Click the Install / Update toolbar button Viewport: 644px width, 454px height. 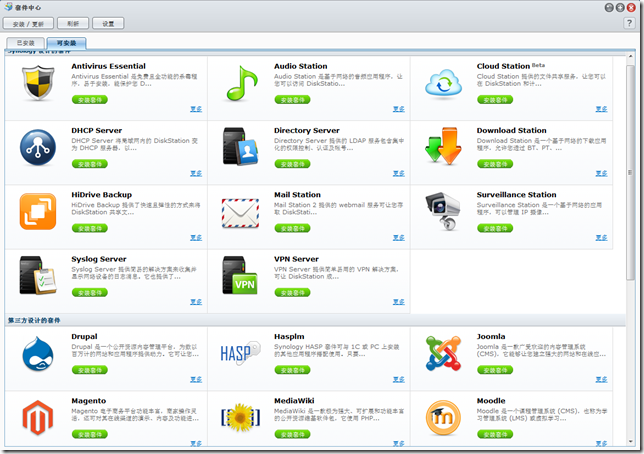28,24
